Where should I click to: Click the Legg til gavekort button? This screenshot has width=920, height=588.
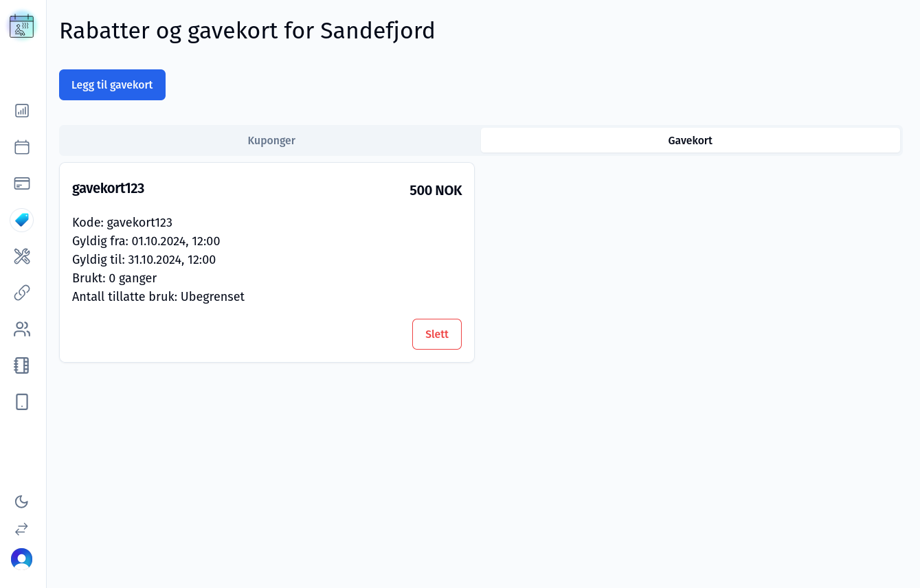coord(112,85)
